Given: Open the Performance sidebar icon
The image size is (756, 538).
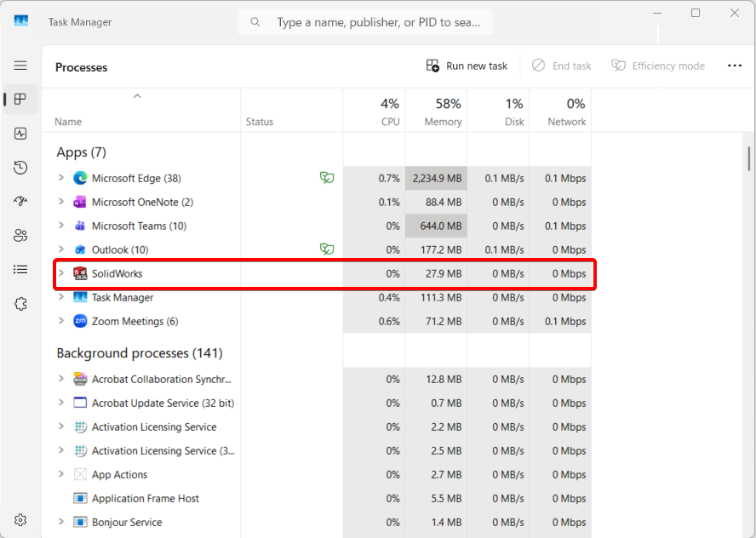Looking at the screenshot, I should pos(20,134).
